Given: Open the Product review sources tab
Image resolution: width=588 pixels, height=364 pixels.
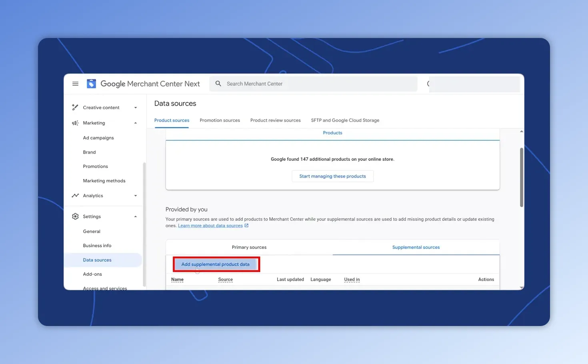Looking at the screenshot, I should tap(275, 120).
